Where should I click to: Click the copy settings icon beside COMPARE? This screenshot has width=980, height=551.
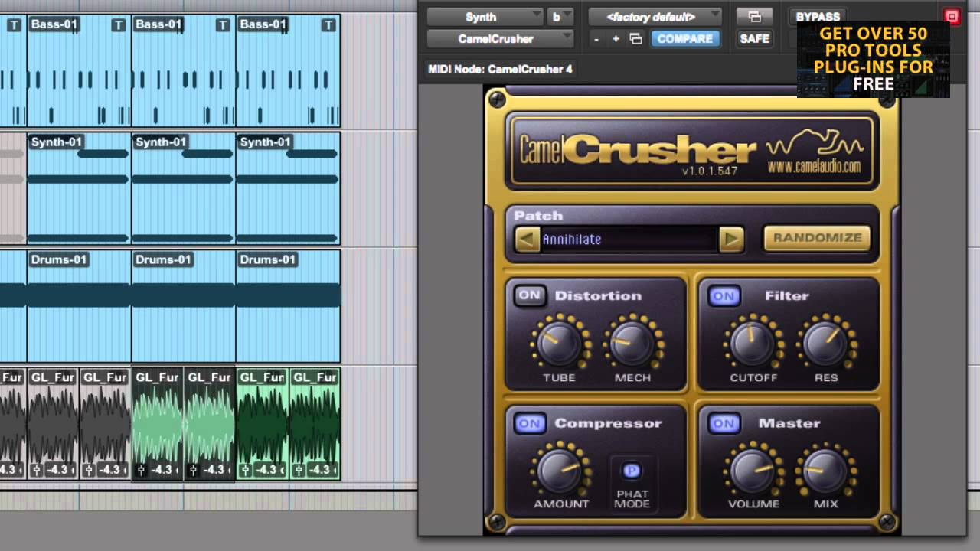click(x=635, y=38)
